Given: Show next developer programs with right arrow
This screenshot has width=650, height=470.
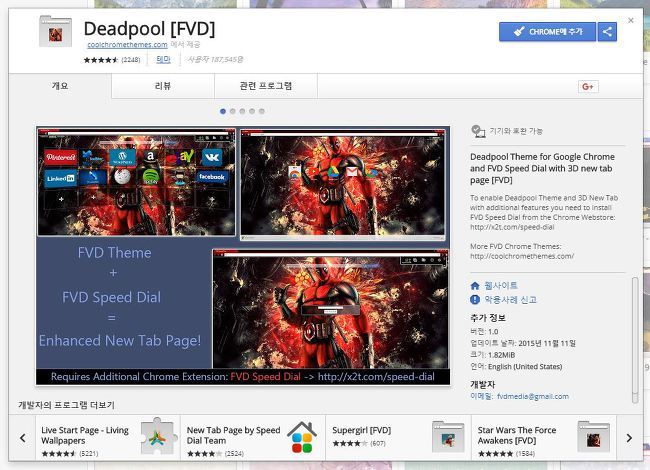Looking at the screenshot, I should 629,438.
